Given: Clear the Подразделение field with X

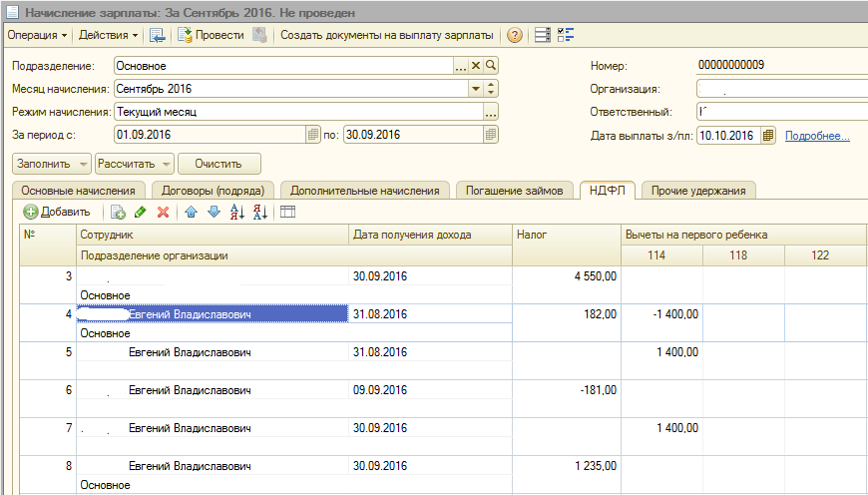Looking at the screenshot, I should coord(476,66).
